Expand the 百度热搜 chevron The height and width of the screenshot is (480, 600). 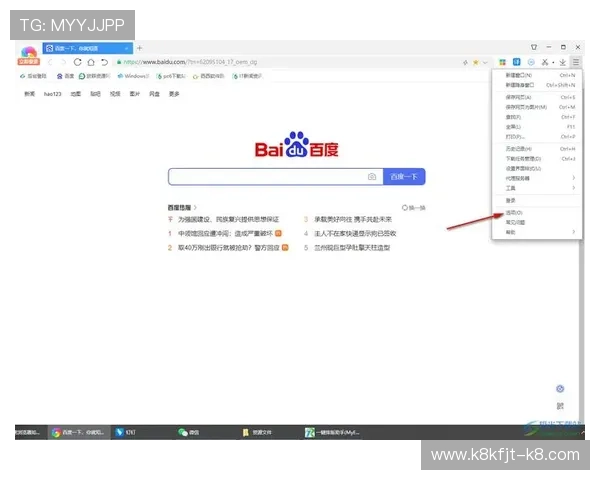tap(196, 207)
